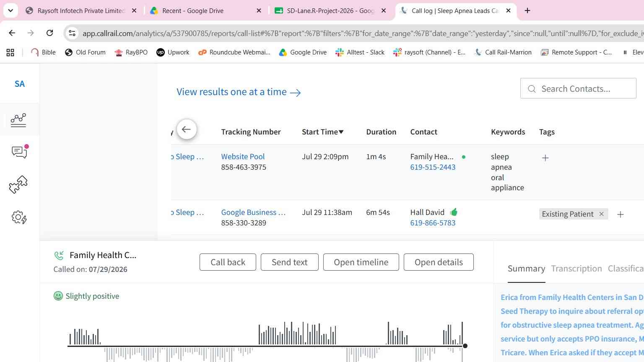Image resolution: width=644 pixels, height=362 pixels.
Task: Select the Summary tab
Action: click(x=526, y=269)
